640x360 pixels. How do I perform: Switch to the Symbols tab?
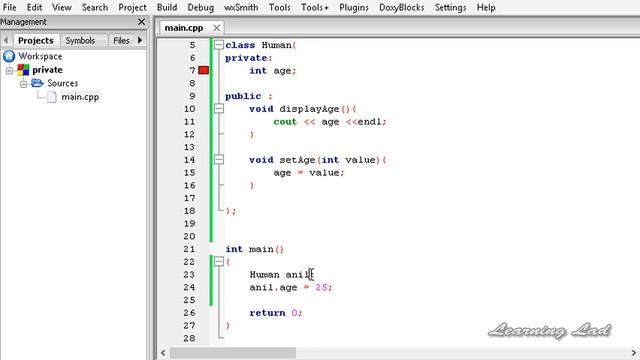click(x=80, y=40)
